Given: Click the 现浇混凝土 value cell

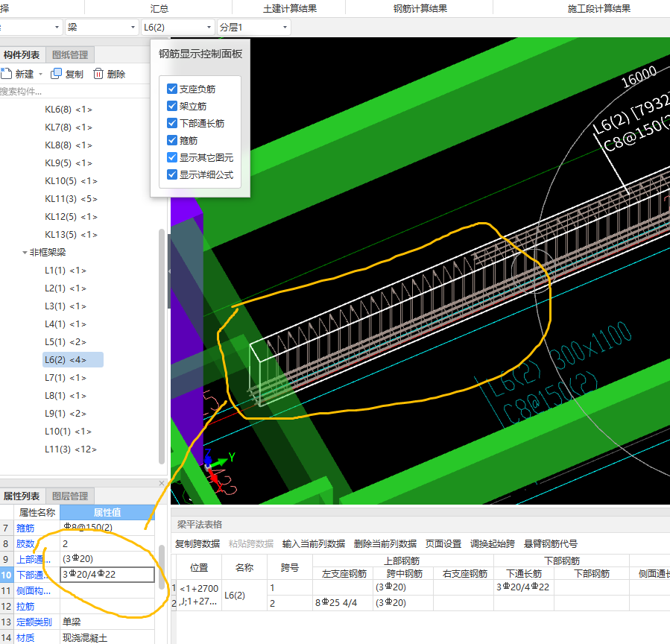Looking at the screenshot, I should (107, 637).
